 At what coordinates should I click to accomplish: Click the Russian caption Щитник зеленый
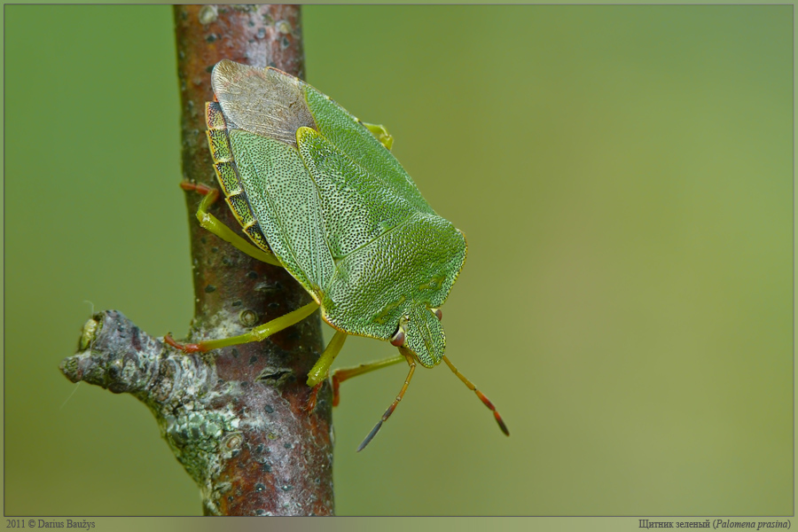coord(674,524)
